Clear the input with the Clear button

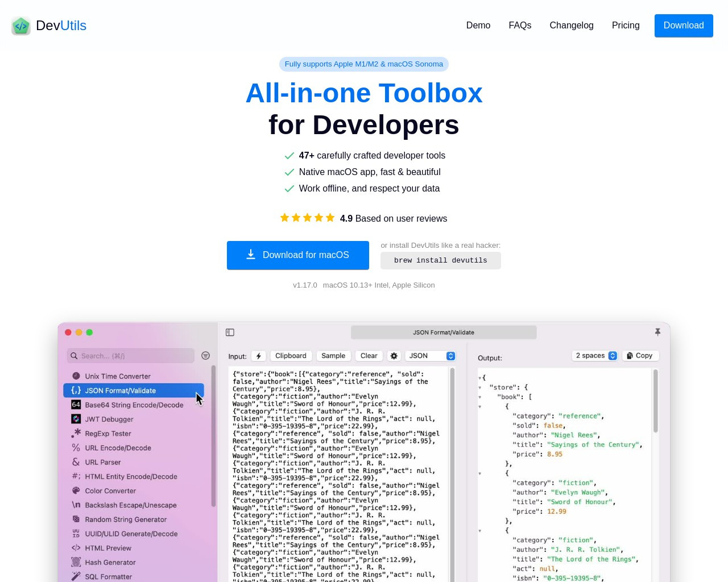[x=369, y=356]
